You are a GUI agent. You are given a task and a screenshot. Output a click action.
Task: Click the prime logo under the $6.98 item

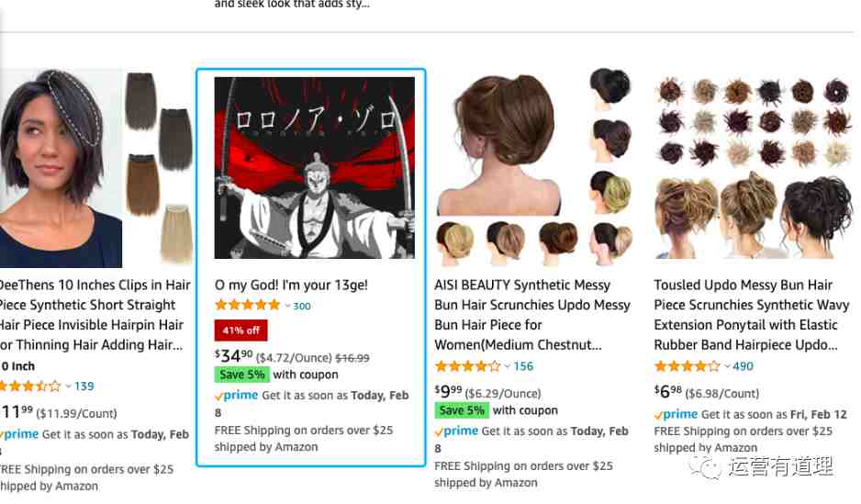pos(676,415)
